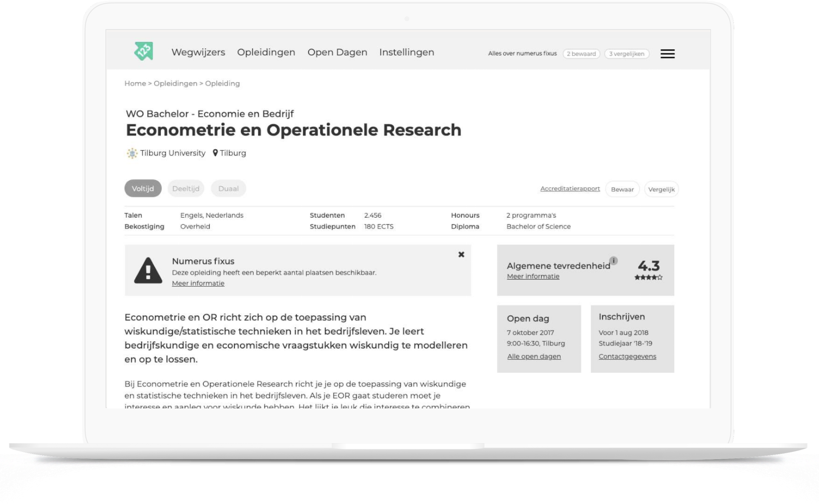Click the Tilburg location pin icon

click(215, 153)
